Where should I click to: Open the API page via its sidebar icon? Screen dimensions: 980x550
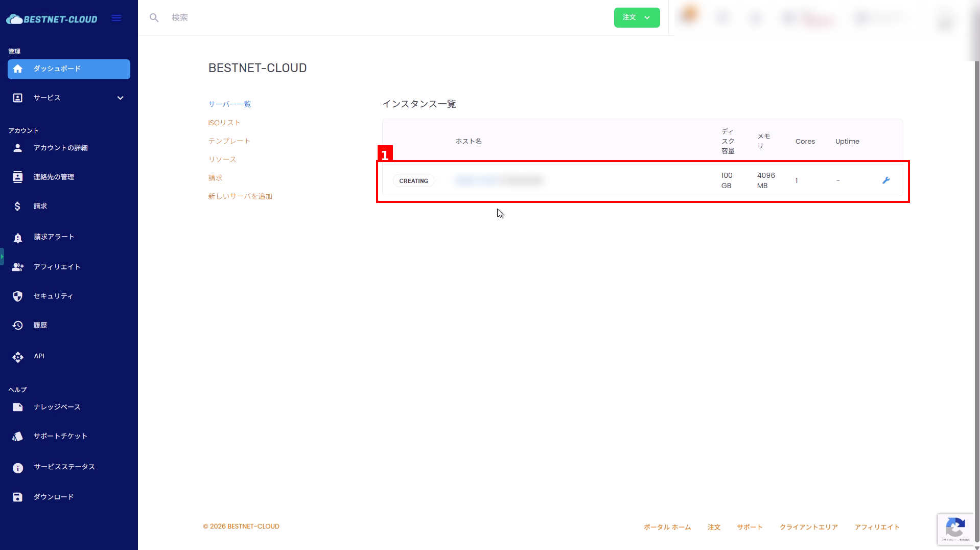click(x=18, y=357)
